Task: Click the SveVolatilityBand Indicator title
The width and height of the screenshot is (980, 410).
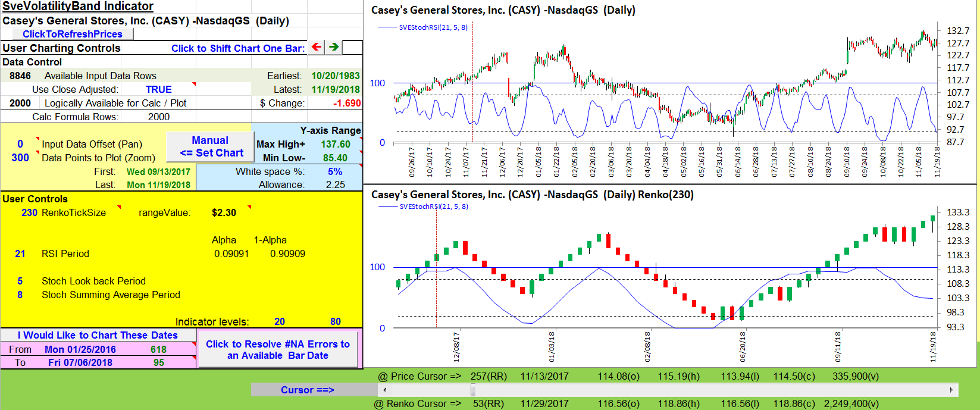Action: click(78, 7)
